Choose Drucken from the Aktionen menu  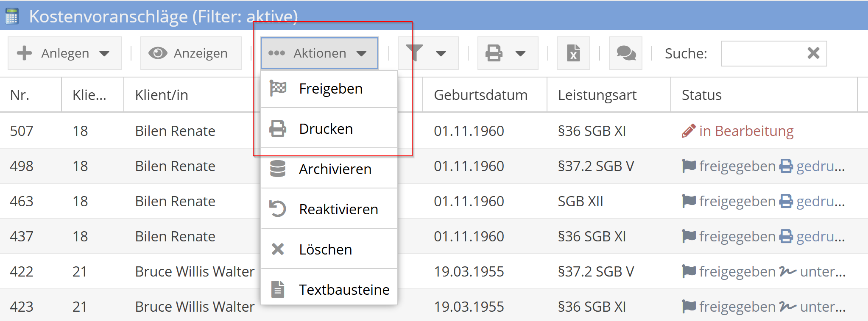click(x=329, y=129)
